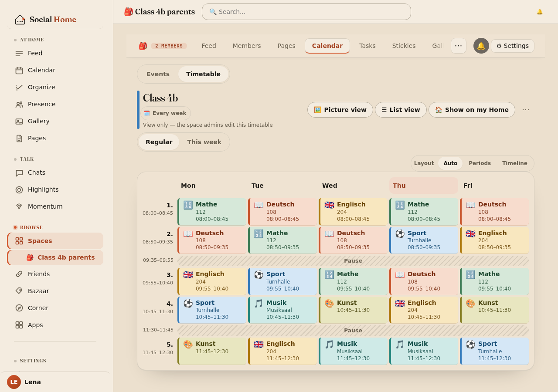The height and width of the screenshot is (392, 558).
Task: Open Apps in the sidebar
Action: click(x=55, y=325)
